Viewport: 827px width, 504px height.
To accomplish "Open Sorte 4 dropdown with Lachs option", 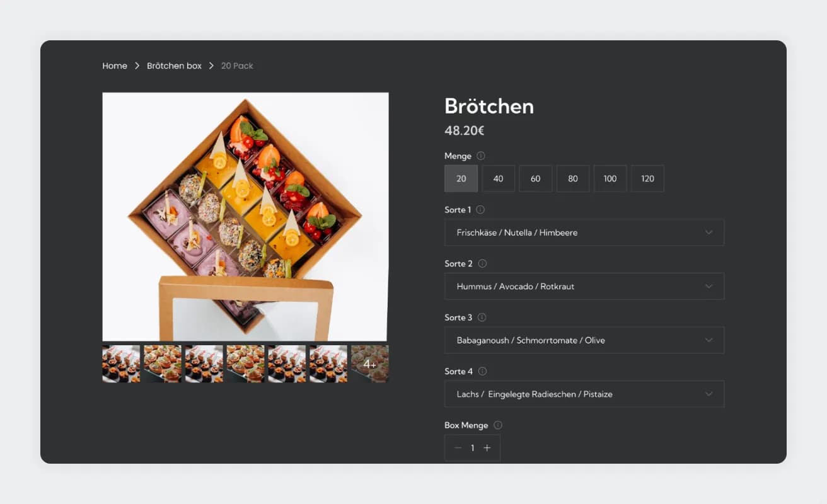I will point(584,394).
